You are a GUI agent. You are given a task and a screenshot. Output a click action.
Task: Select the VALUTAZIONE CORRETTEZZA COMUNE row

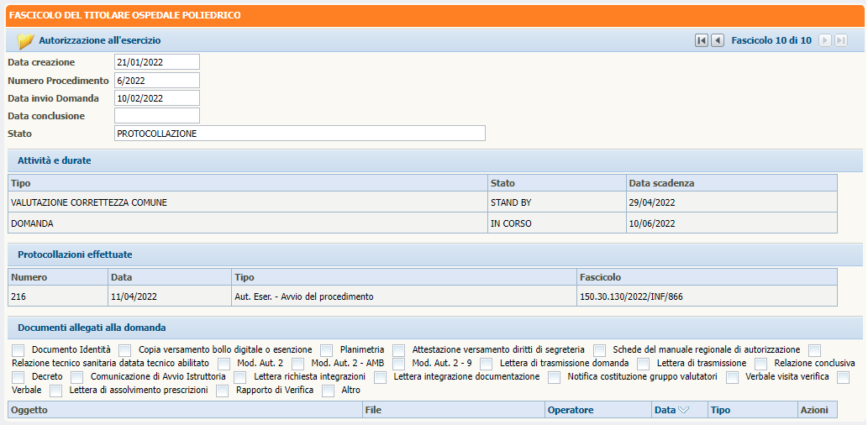pyautogui.click(x=423, y=202)
